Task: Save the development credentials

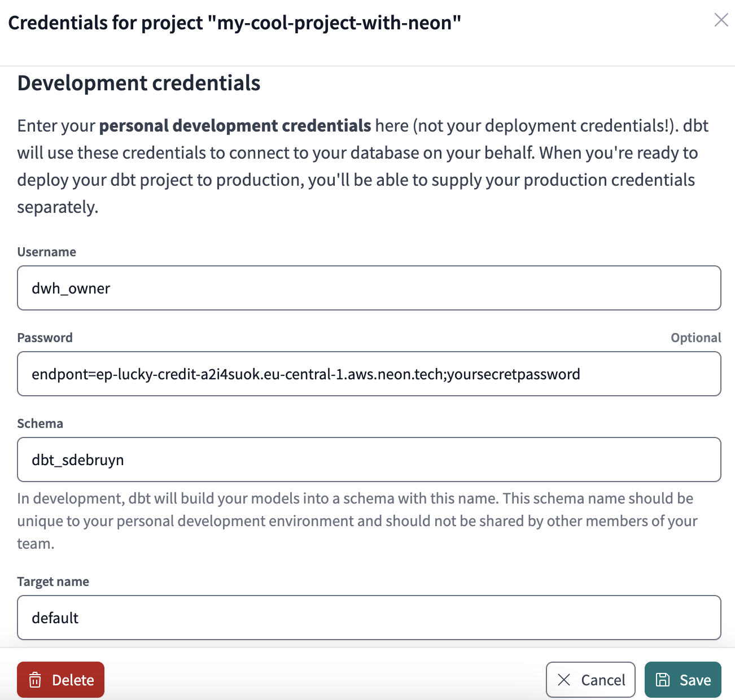Action: click(683, 680)
